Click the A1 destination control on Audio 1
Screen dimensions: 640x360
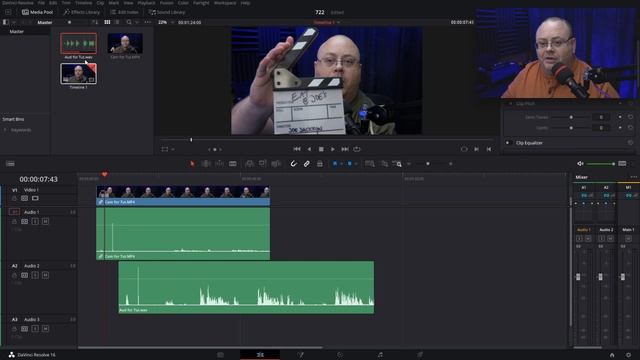point(14,212)
